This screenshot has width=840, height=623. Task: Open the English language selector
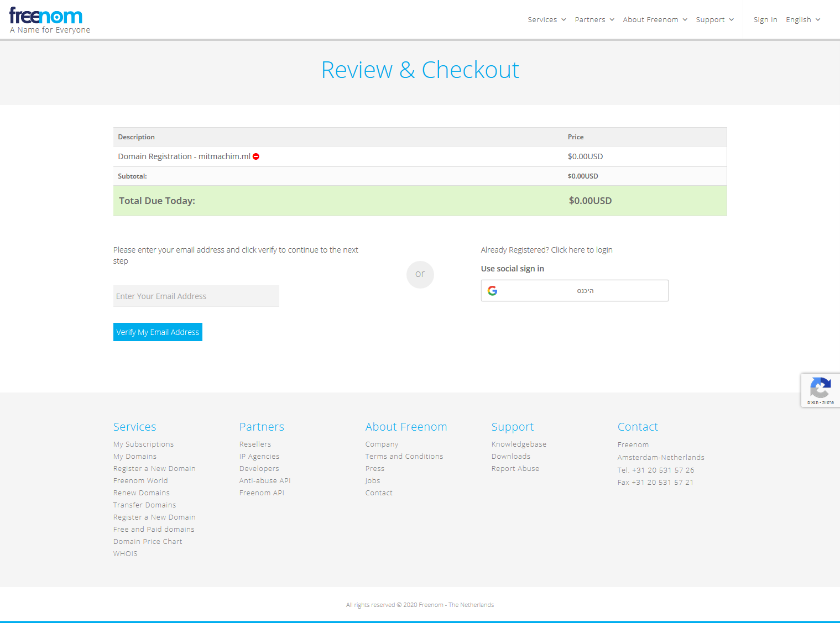point(803,20)
